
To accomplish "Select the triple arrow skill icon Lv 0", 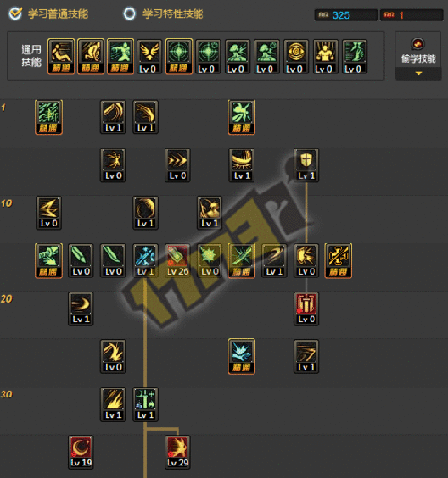I will point(177,165).
